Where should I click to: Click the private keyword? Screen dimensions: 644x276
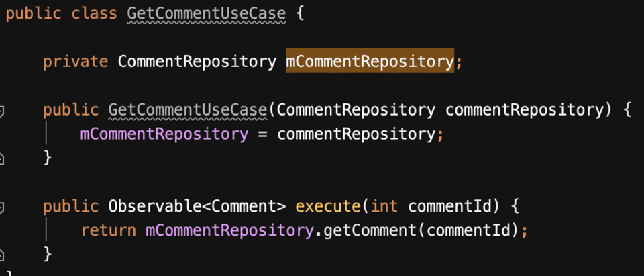pyautogui.click(x=75, y=62)
